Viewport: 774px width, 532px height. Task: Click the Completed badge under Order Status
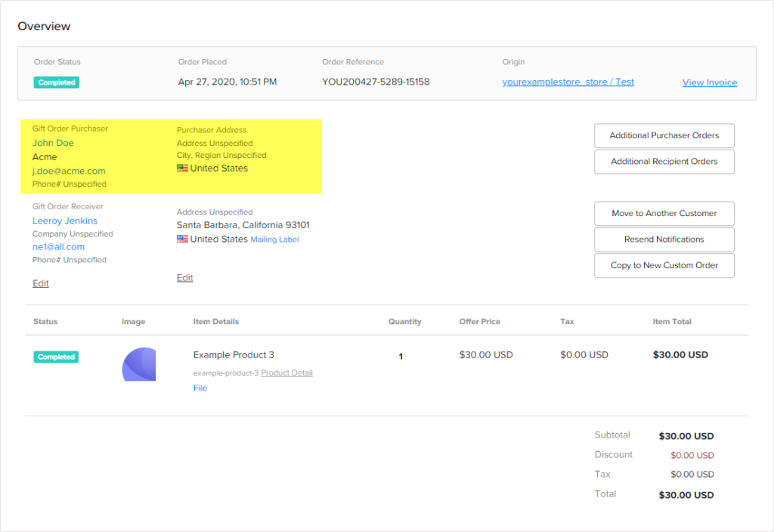point(56,82)
